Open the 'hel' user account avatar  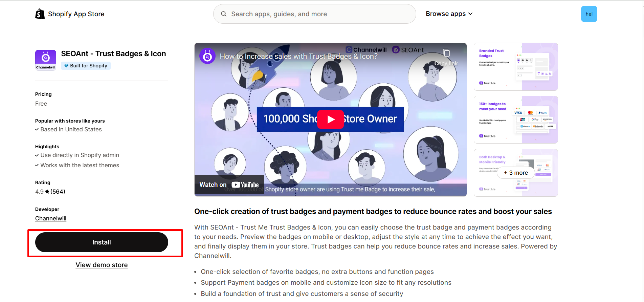[589, 14]
